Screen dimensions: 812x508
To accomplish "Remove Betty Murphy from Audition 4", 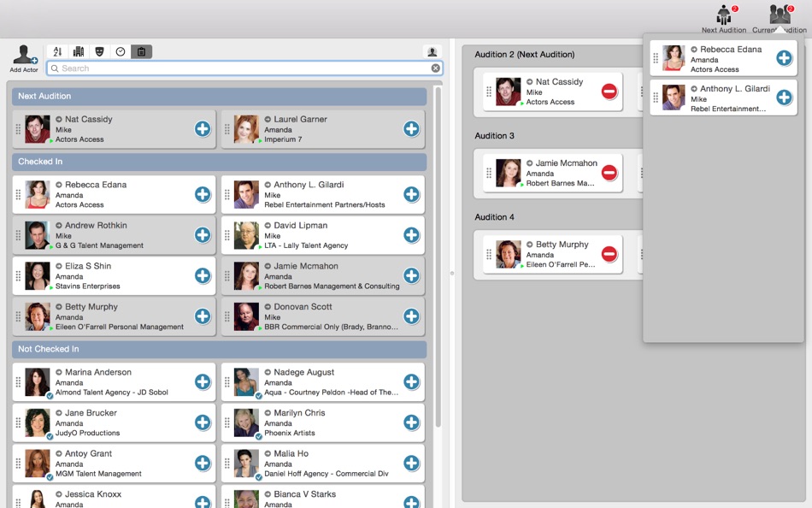I will tap(609, 254).
